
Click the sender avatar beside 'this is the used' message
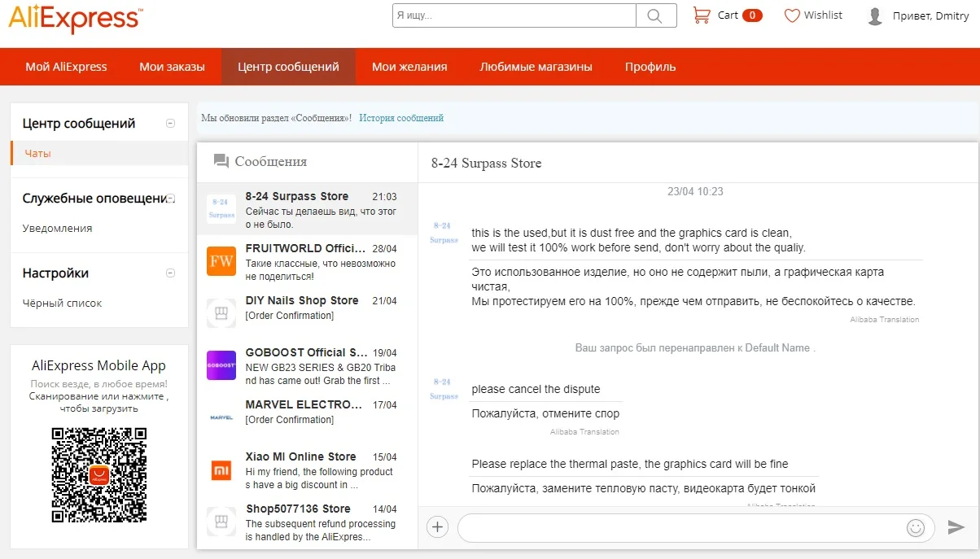pos(444,233)
